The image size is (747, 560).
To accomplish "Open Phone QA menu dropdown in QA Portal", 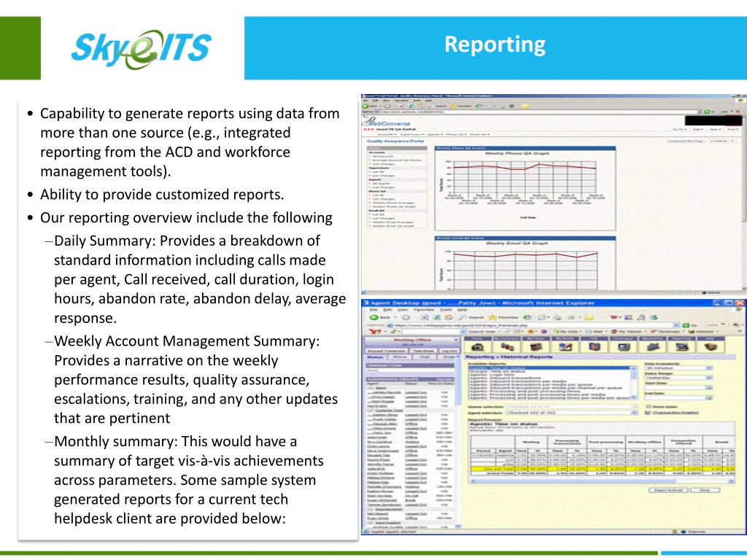I will (457, 135).
